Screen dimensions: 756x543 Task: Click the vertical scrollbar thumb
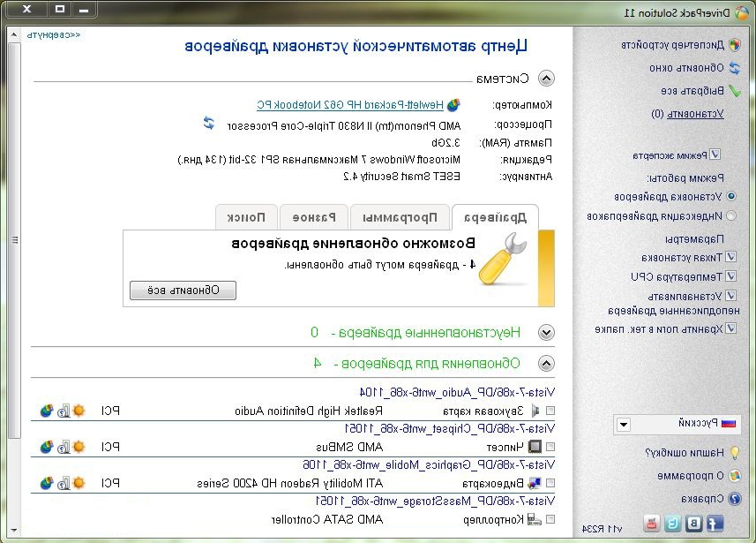[x=14, y=240]
